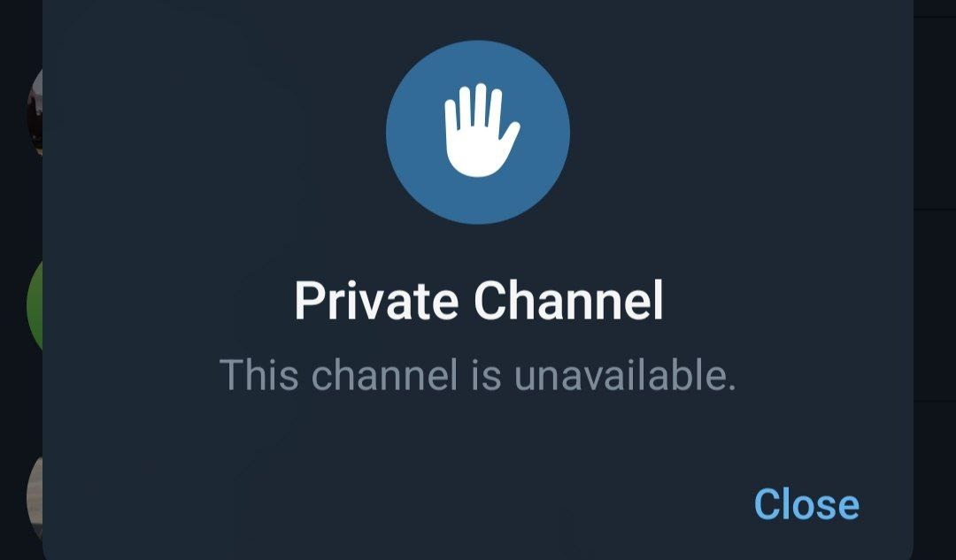Image resolution: width=956 pixels, height=560 pixels.
Task: Open the green avatar chat on left
Action: click(35, 304)
